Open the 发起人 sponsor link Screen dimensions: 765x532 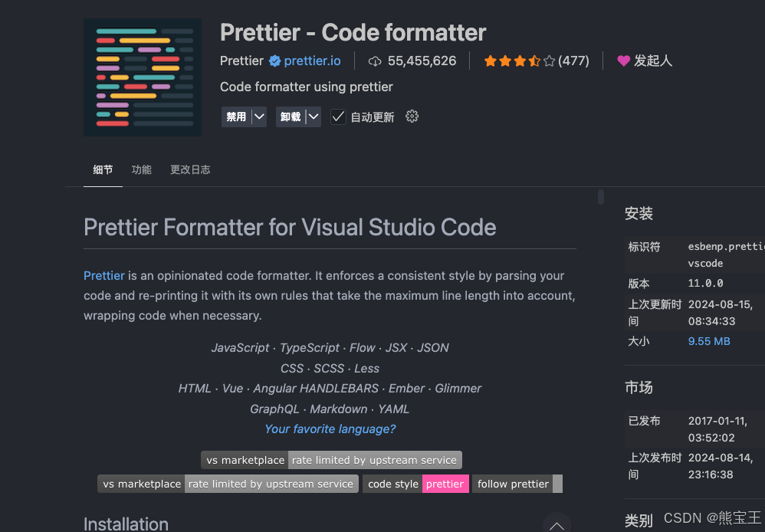click(x=653, y=61)
